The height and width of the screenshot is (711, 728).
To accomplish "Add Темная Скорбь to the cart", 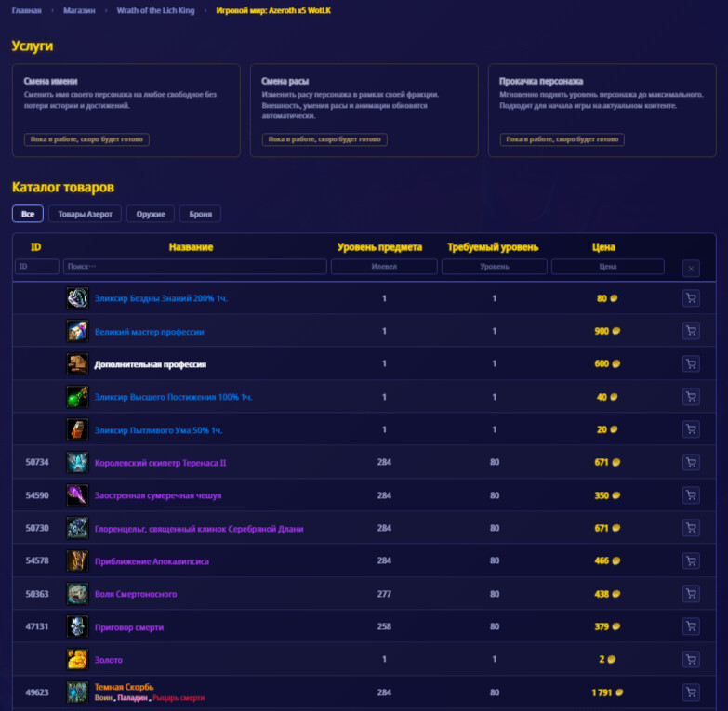I will coord(691,692).
